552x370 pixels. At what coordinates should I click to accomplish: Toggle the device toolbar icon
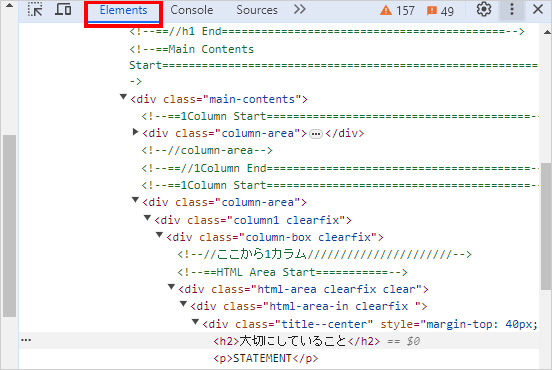pos(63,10)
